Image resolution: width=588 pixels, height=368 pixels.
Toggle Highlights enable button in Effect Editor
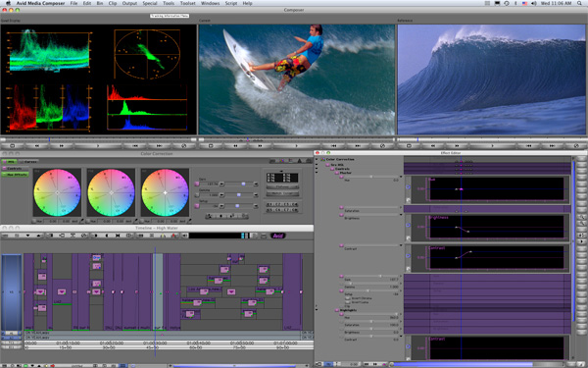click(x=337, y=310)
